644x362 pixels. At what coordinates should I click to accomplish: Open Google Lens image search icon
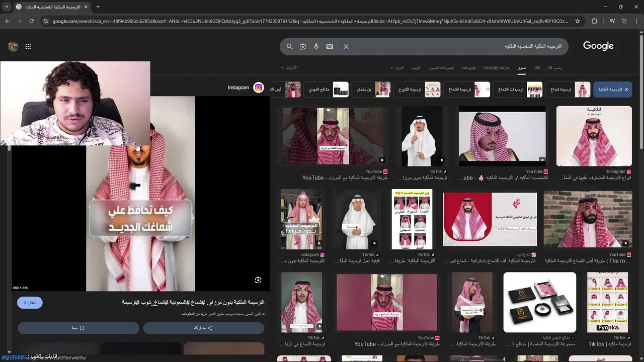click(303, 46)
